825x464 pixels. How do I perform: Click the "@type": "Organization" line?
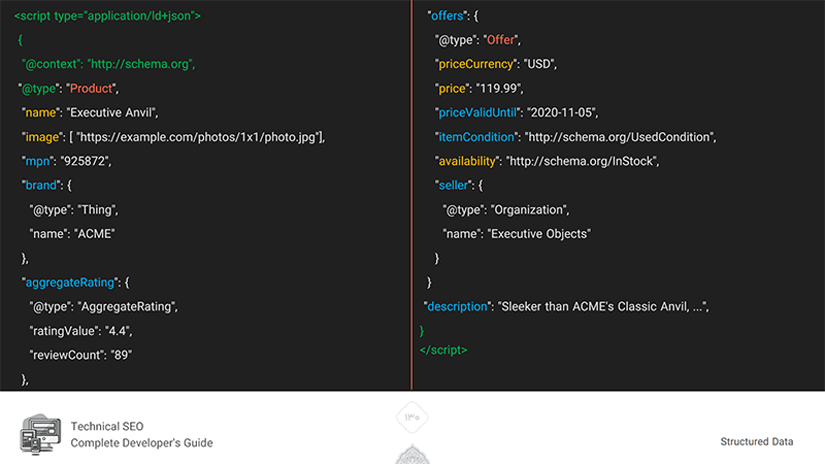point(506,210)
